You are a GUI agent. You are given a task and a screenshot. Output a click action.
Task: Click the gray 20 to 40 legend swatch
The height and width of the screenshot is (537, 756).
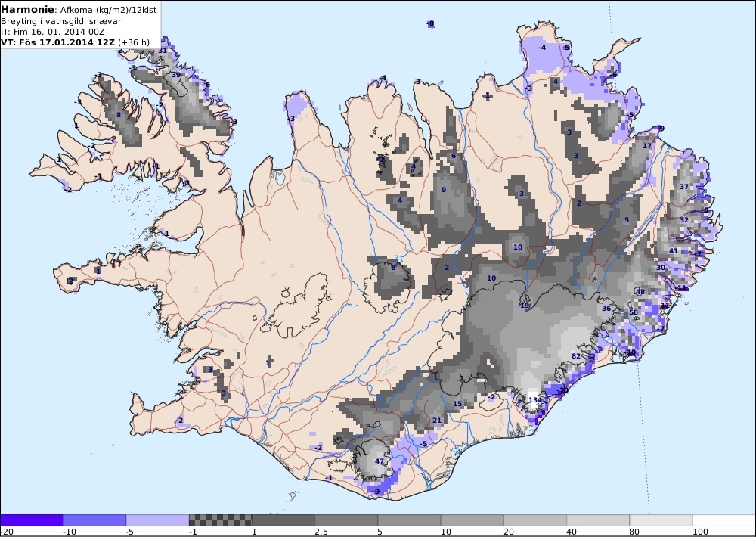[x=535, y=520]
